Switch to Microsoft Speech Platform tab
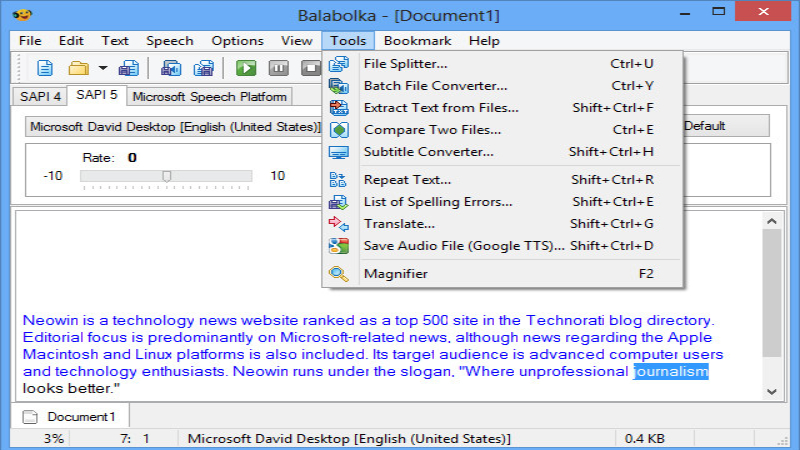 (210, 96)
